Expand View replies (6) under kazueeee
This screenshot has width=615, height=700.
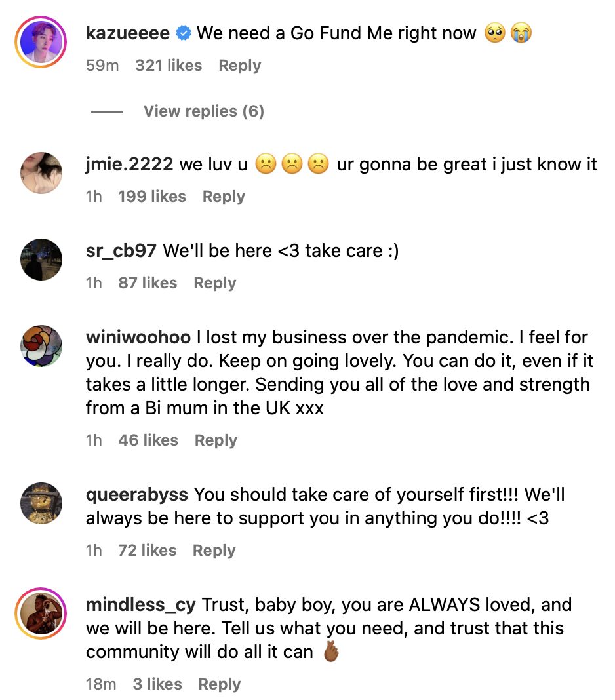pos(203,111)
